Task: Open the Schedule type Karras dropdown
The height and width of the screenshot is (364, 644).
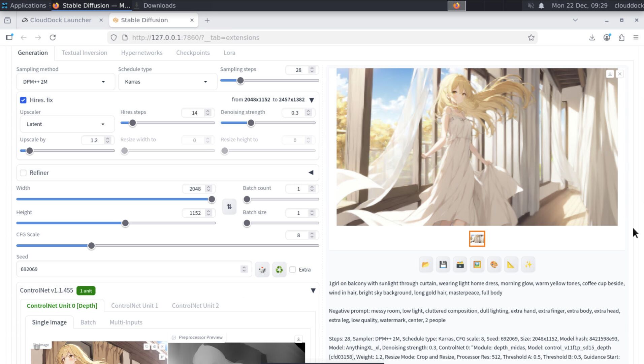Action: pos(167,82)
